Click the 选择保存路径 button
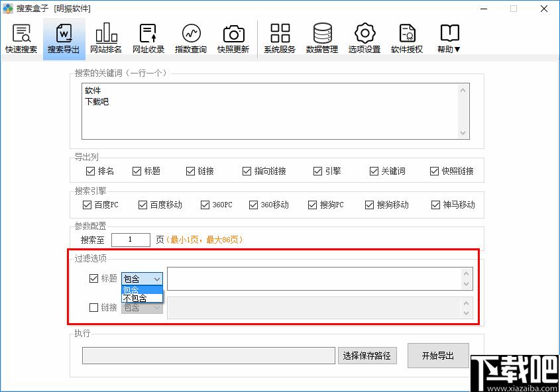 coord(367,356)
